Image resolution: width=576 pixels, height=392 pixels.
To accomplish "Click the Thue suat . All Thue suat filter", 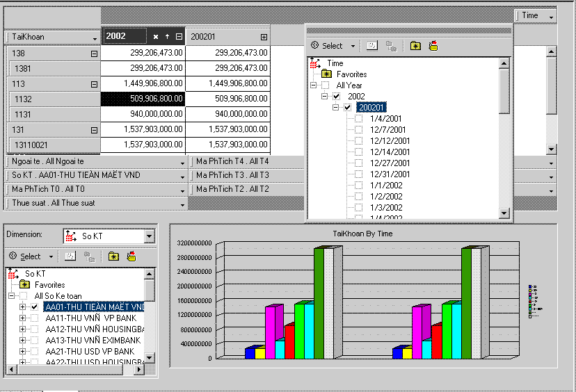I will pos(96,204).
